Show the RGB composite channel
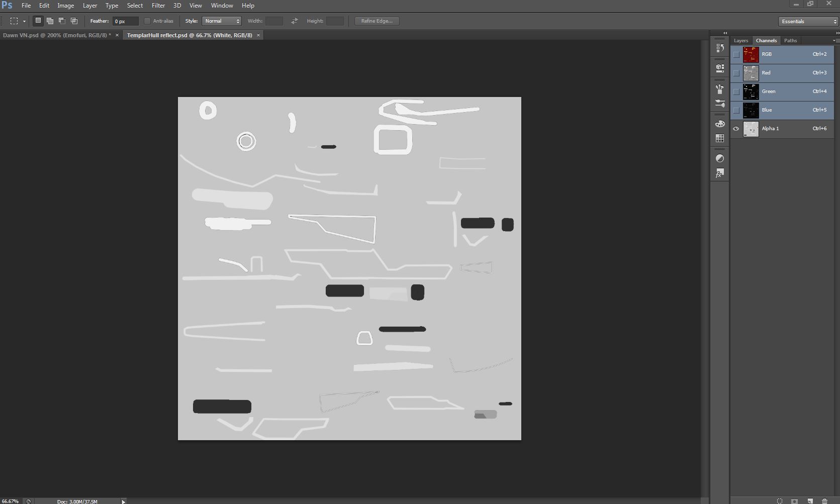Image resolution: width=840 pixels, height=504 pixels. pyautogui.click(x=736, y=54)
